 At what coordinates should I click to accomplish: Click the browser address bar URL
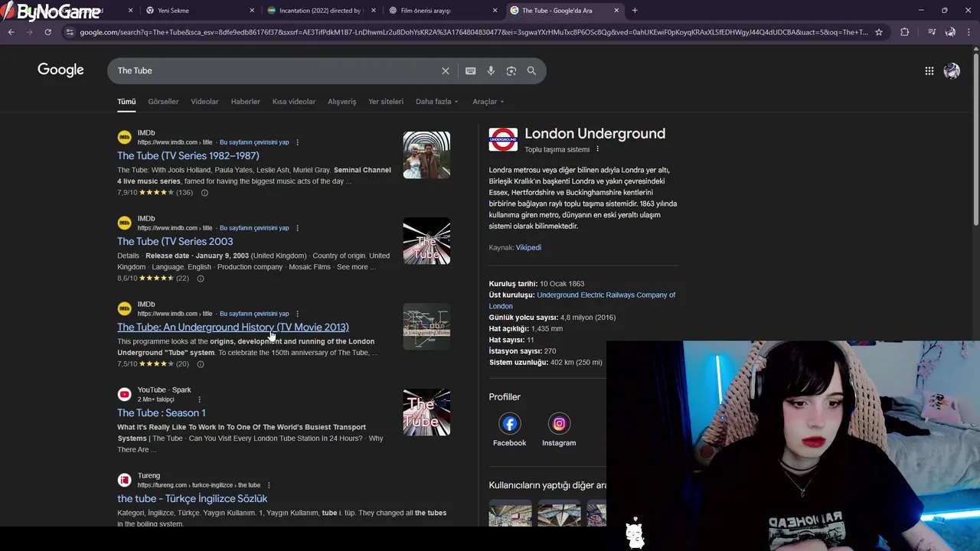pos(473,32)
